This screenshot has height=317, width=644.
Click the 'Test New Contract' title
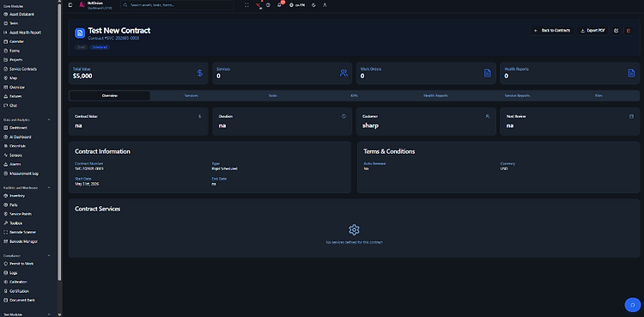click(119, 30)
